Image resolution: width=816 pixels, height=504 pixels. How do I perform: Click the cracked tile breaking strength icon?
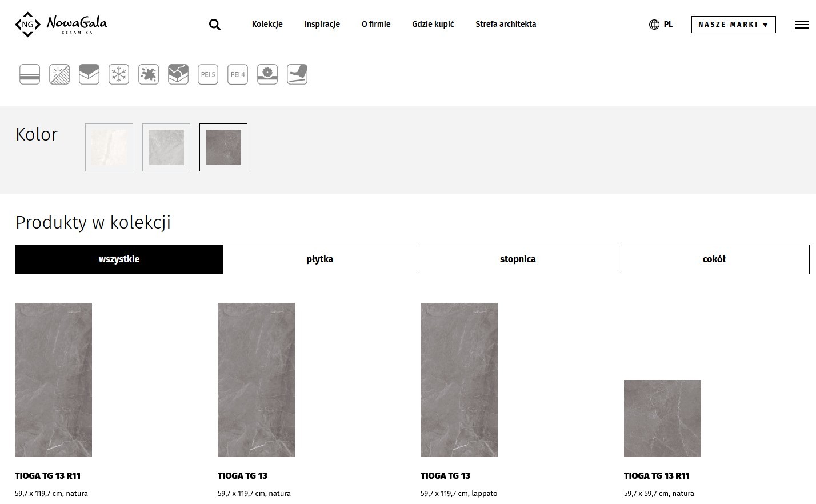click(178, 74)
